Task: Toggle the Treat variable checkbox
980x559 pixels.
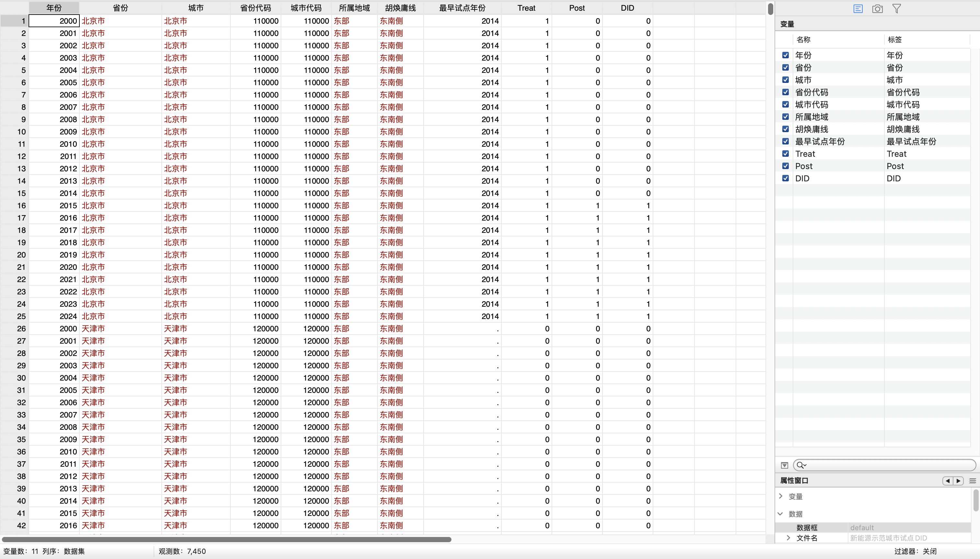Action: point(786,154)
